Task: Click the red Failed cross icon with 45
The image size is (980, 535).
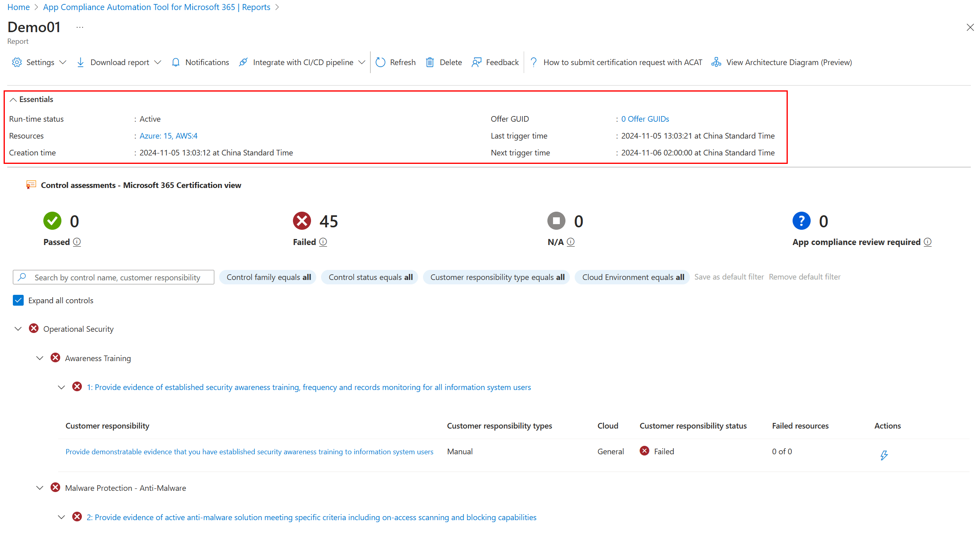Action: tap(302, 221)
